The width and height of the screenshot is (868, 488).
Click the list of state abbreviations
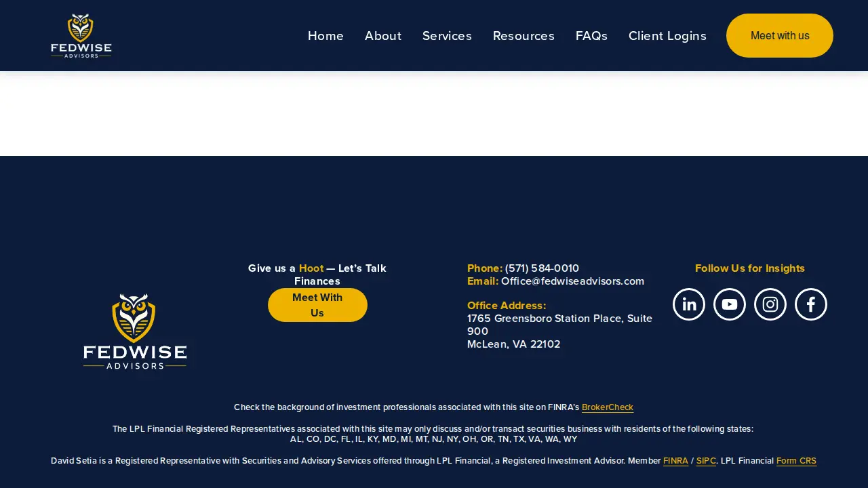pyautogui.click(x=434, y=439)
